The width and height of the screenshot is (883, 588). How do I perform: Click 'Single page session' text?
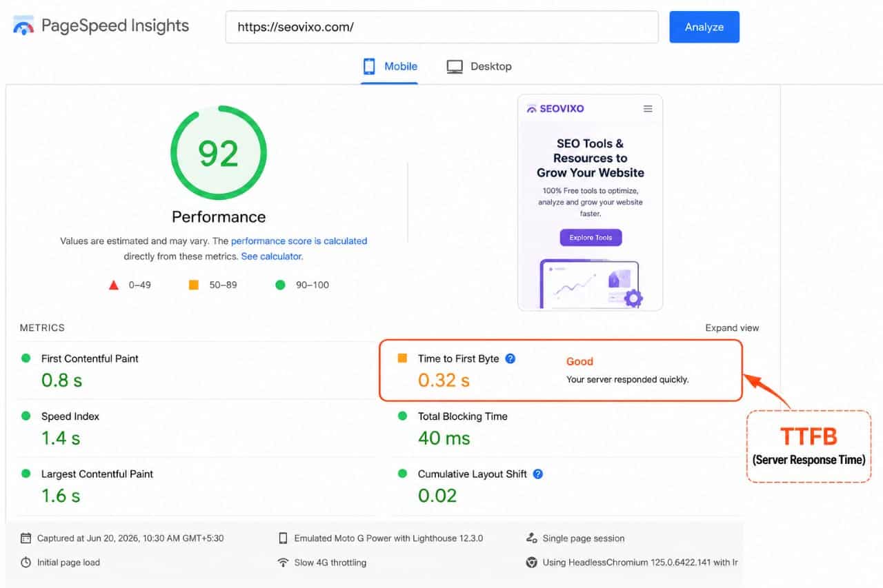[x=584, y=538]
